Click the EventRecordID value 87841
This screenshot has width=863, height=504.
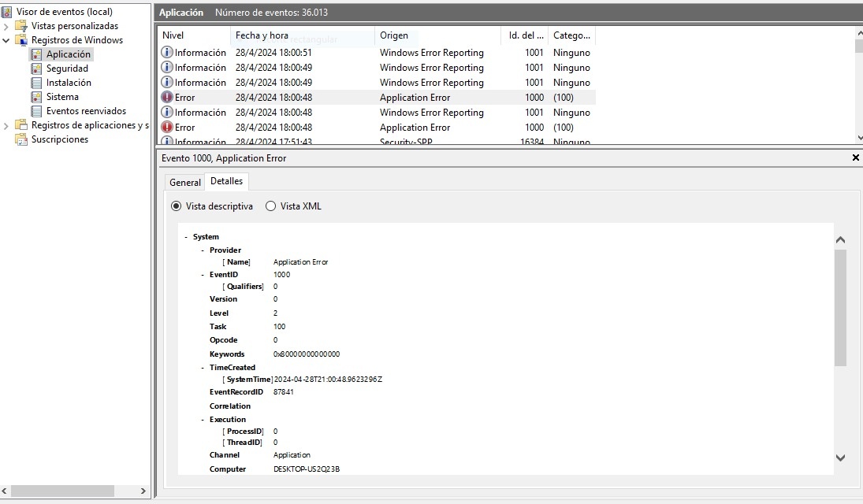pos(284,392)
